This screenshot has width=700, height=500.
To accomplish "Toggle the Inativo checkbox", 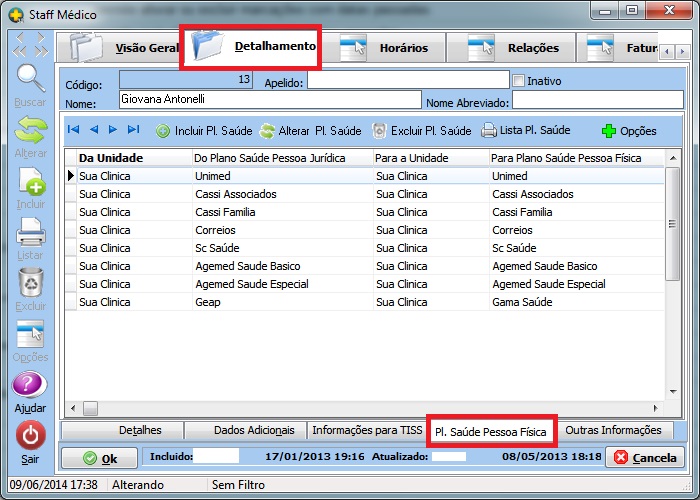I will (x=518, y=80).
